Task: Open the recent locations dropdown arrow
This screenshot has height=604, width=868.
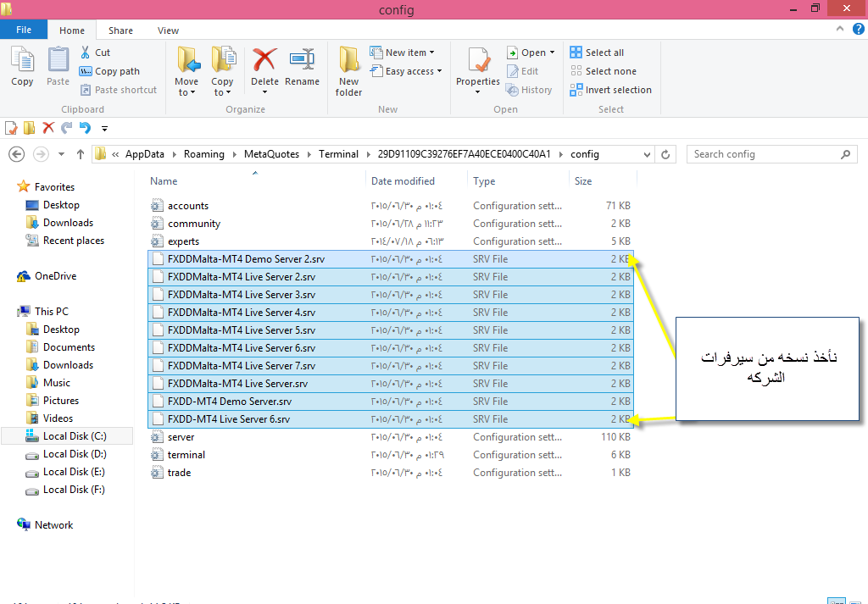Action: 61,154
